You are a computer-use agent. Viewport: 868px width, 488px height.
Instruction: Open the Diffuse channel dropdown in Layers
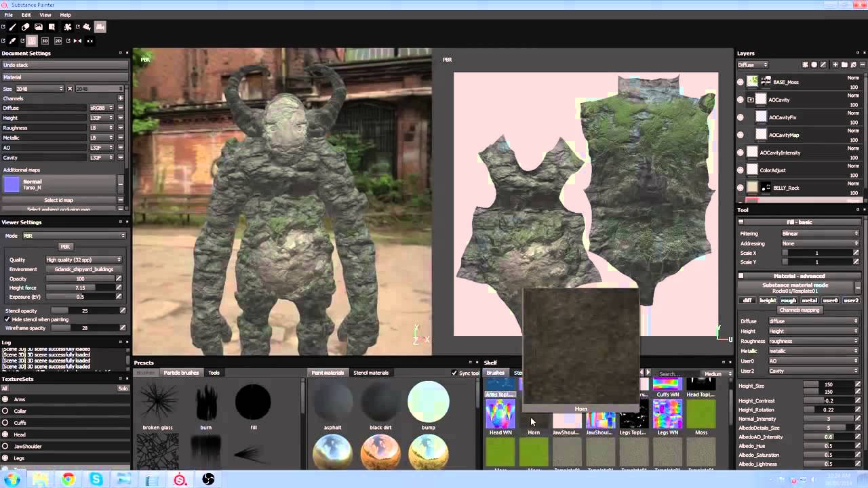753,65
